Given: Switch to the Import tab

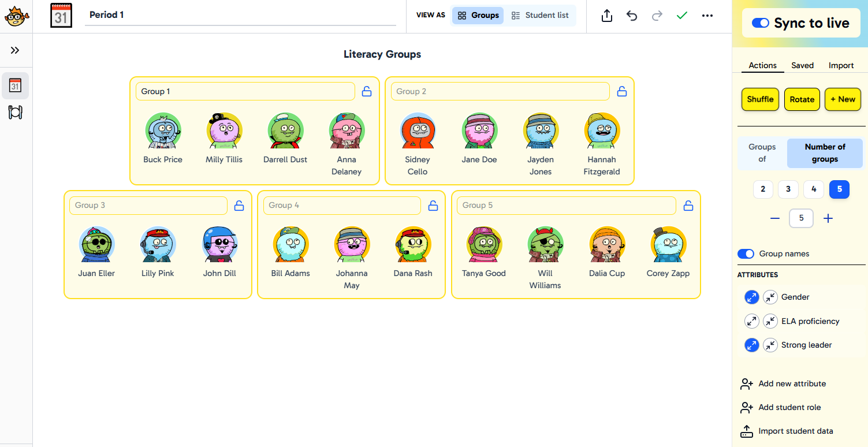Looking at the screenshot, I should click(x=841, y=65).
